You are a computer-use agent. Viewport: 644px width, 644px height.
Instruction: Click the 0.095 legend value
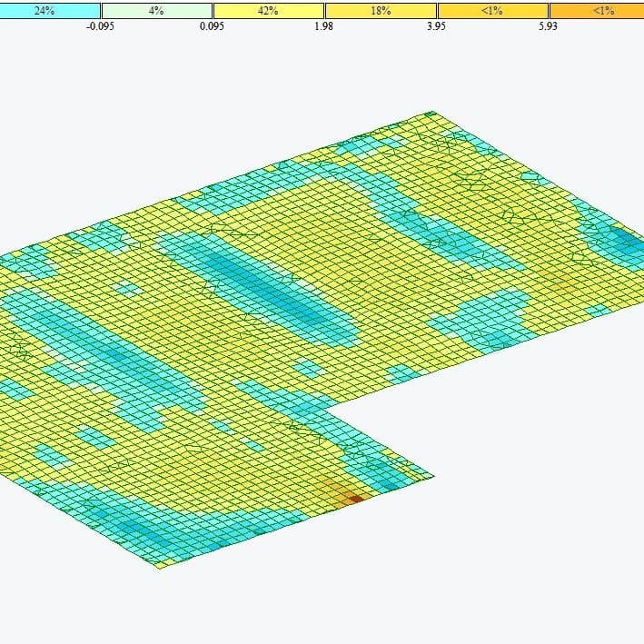click(212, 26)
